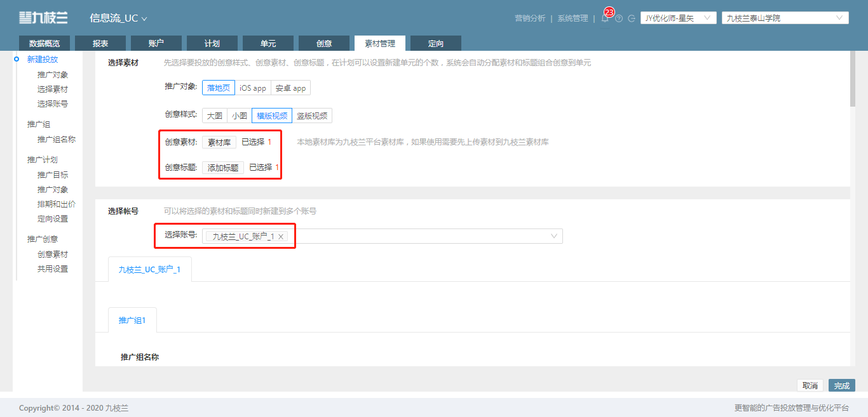This screenshot has height=417, width=868.
Task: Remove 九枝兰_UC_账户_1 tag with its x
Action: [281, 236]
